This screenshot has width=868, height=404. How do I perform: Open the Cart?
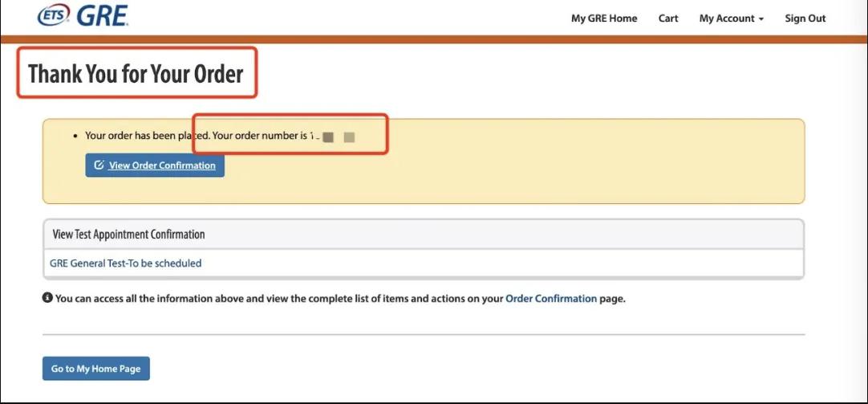tap(668, 18)
